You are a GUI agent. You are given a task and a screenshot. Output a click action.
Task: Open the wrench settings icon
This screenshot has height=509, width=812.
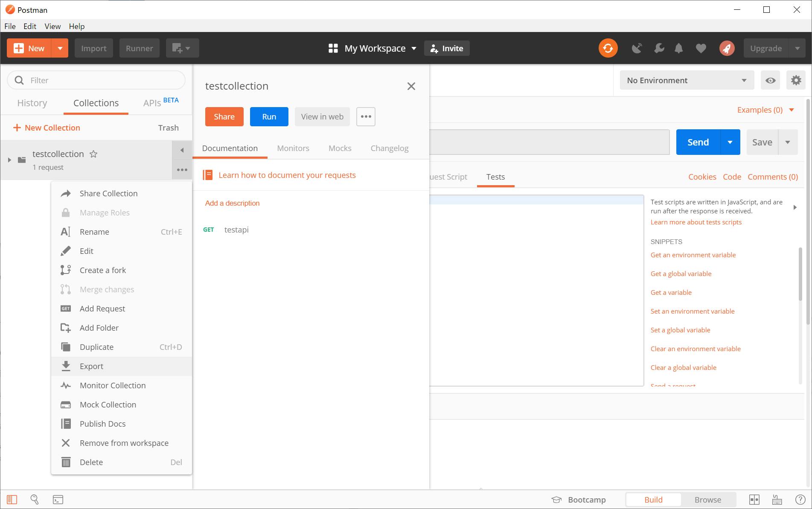tap(659, 48)
